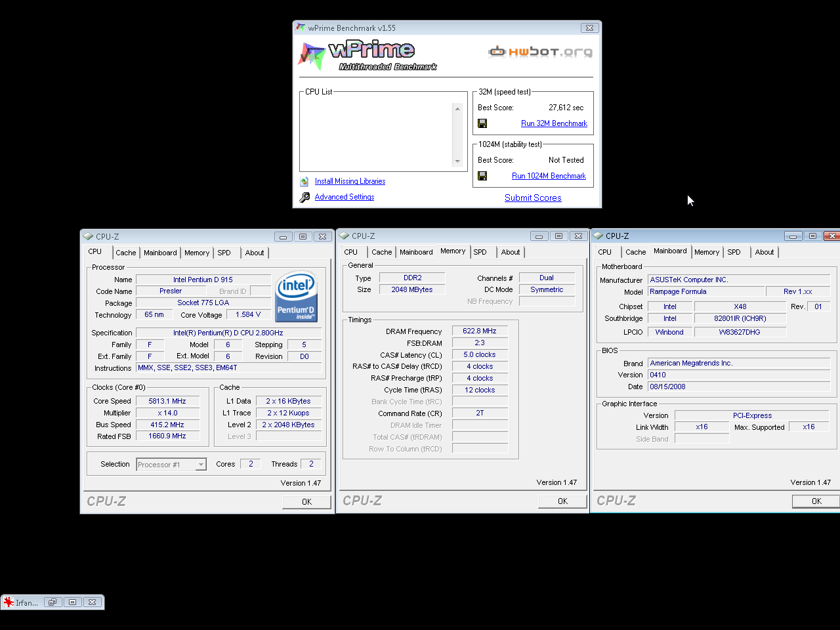The height and width of the screenshot is (630, 840).
Task: Click the Core Voltage value 1.584 V
Action: [248, 315]
